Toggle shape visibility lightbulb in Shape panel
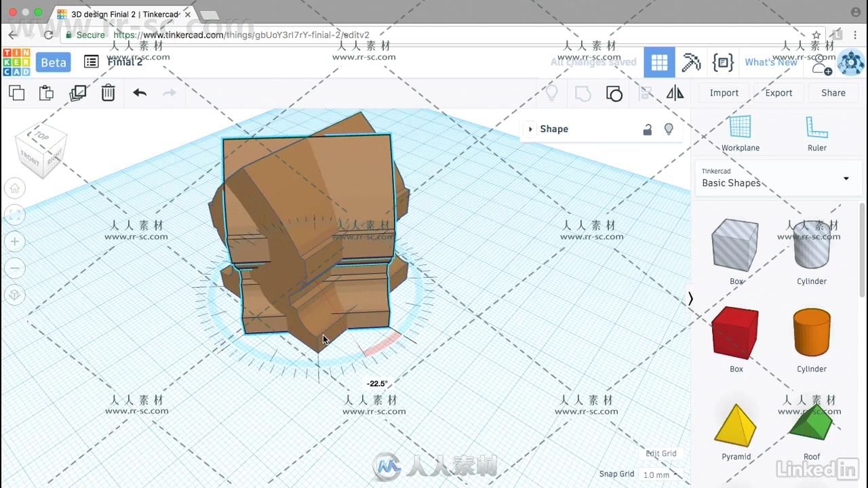This screenshot has width=868, height=488. (x=669, y=129)
